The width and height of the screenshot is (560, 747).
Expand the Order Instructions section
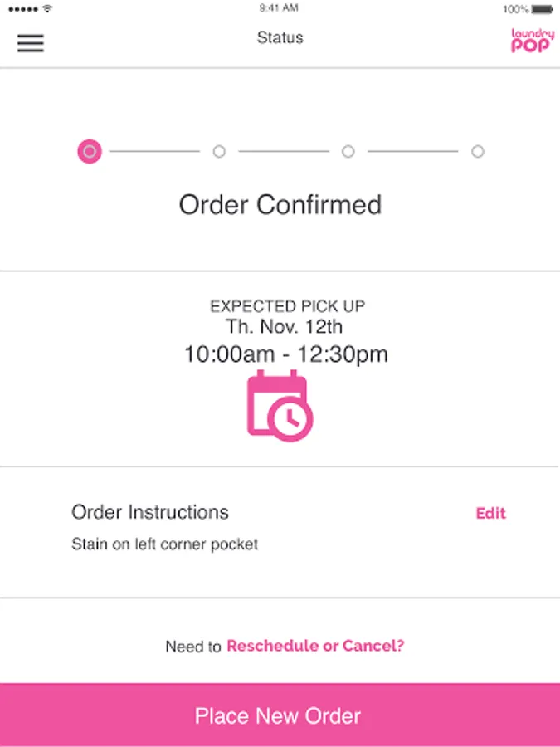tap(149, 512)
